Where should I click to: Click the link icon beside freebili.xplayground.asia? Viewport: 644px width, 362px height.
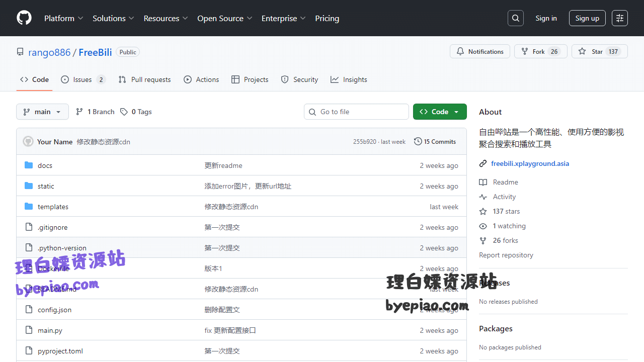(483, 163)
